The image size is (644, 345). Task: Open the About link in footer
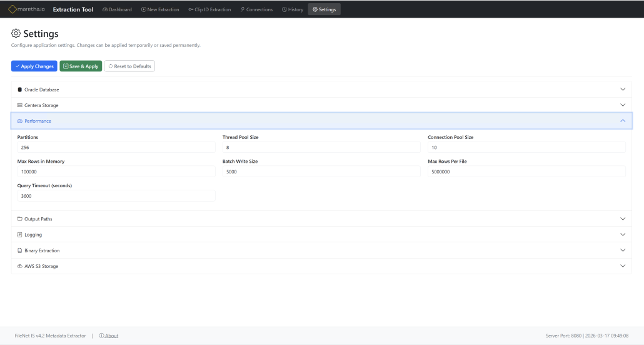pyautogui.click(x=108, y=336)
